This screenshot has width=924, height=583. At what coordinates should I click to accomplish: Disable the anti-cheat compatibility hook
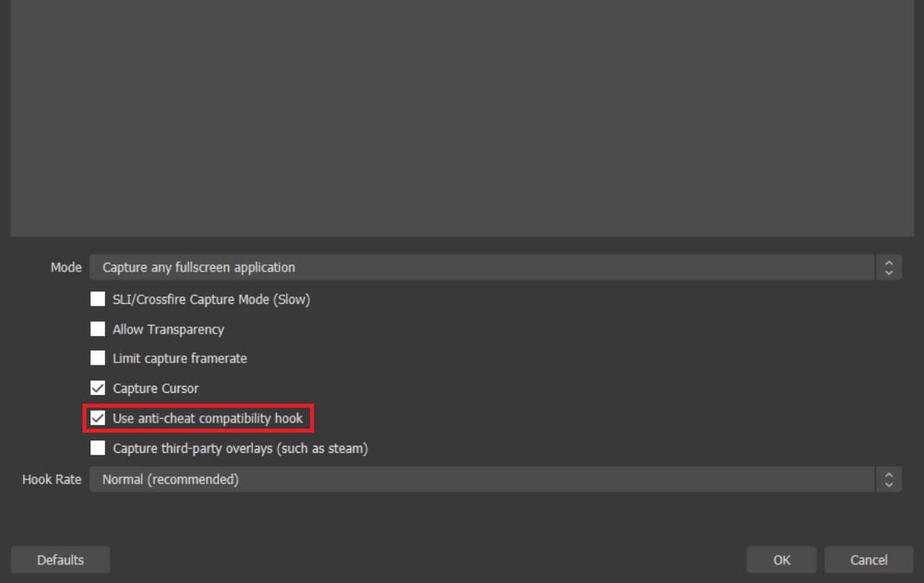click(97, 418)
